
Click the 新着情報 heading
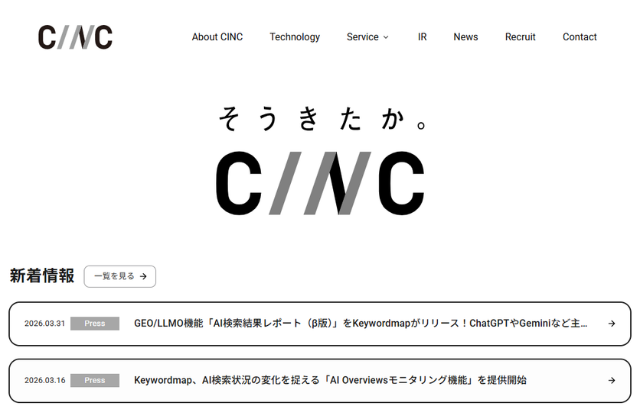click(x=42, y=276)
